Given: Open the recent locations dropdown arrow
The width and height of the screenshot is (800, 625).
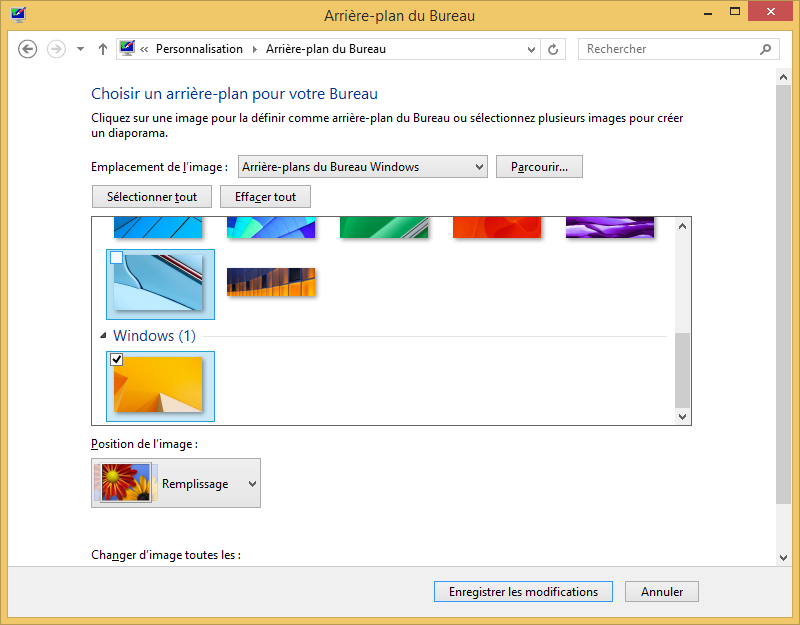Looking at the screenshot, I should [80, 49].
